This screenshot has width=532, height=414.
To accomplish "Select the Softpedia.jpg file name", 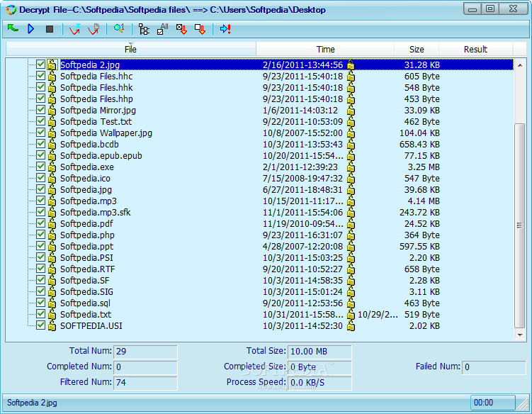I will (x=86, y=189).
